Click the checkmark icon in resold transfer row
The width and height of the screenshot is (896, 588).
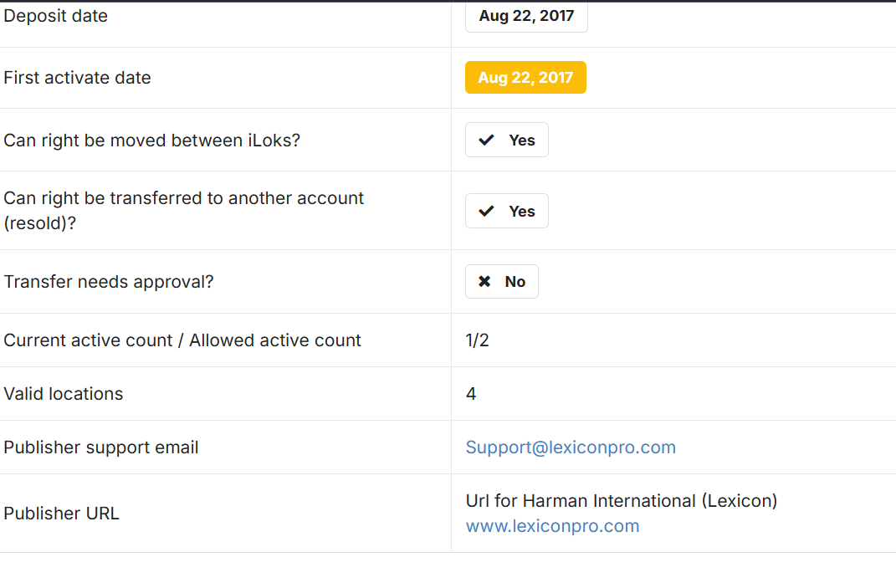pos(486,211)
